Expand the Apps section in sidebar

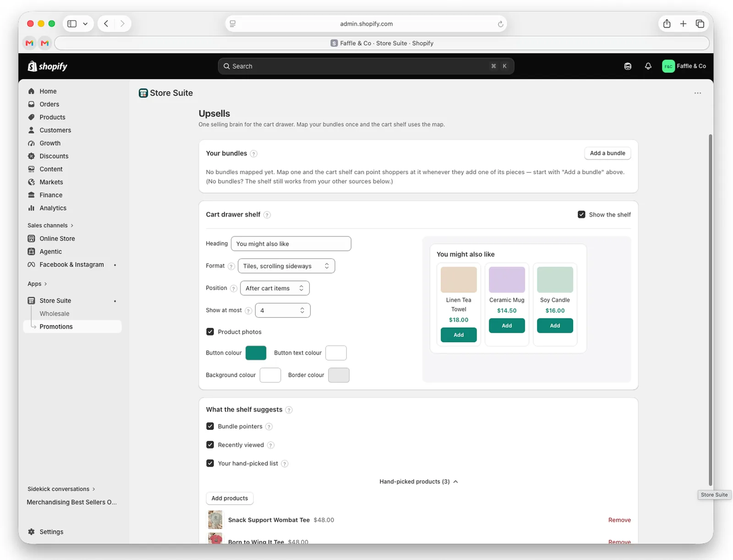coord(37,284)
